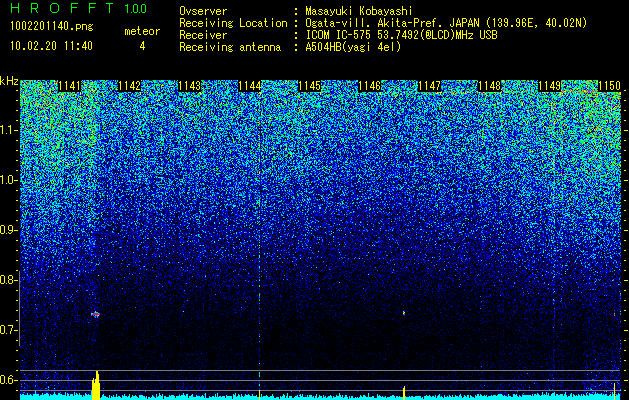Screen dimensions: 629x400
Task: Click the 1148 time marker
Action: [x=489, y=86]
